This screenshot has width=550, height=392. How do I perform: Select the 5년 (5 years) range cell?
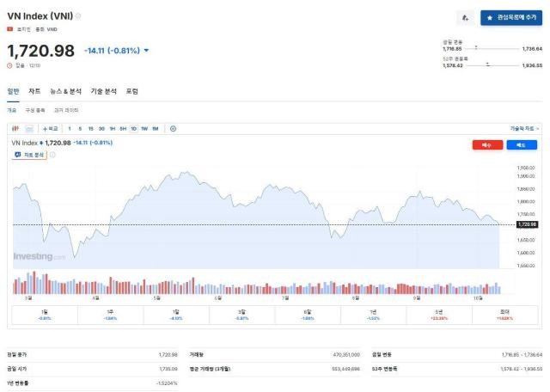[x=439, y=315]
